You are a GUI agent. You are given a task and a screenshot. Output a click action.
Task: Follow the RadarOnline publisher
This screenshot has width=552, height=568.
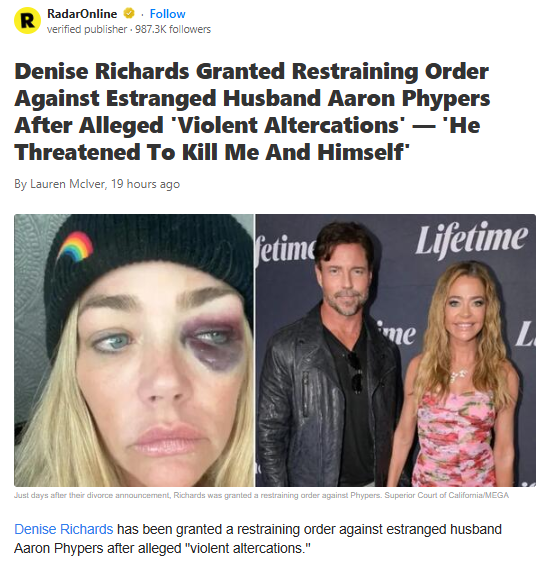tap(167, 14)
